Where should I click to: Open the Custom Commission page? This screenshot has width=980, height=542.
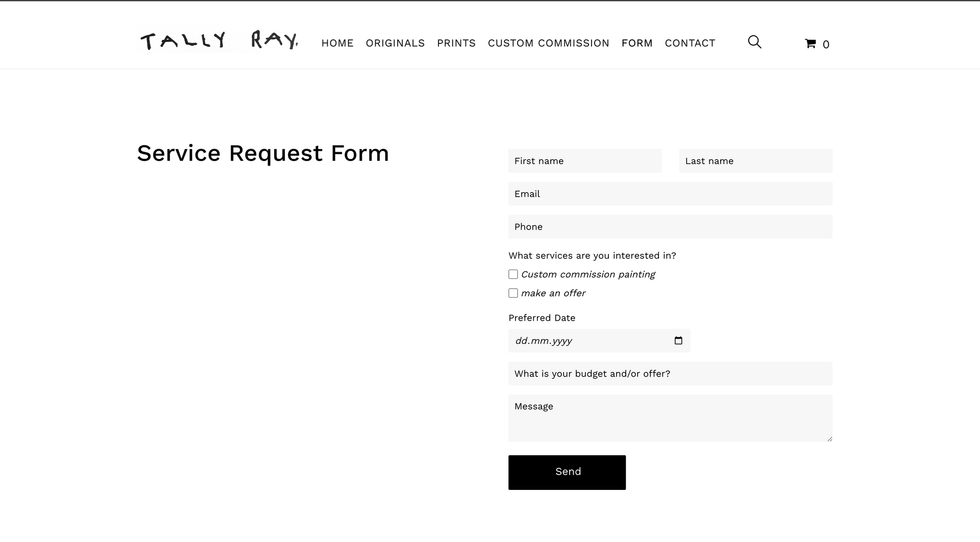548,43
